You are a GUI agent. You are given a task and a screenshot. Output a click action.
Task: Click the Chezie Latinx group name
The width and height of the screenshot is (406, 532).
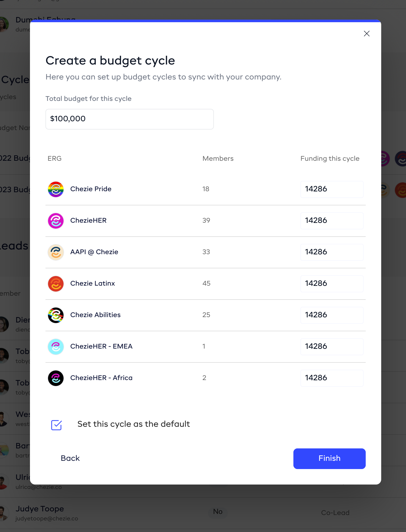point(92,283)
